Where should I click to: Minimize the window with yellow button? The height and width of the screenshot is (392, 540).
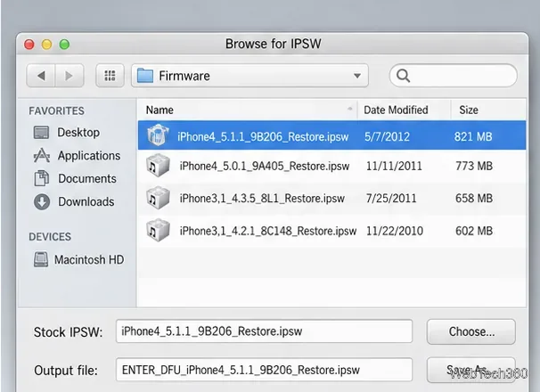[x=47, y=44]
